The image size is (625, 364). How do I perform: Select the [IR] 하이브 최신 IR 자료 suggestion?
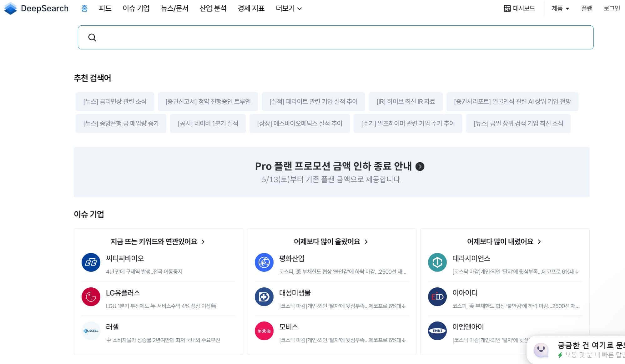point(406,102)
